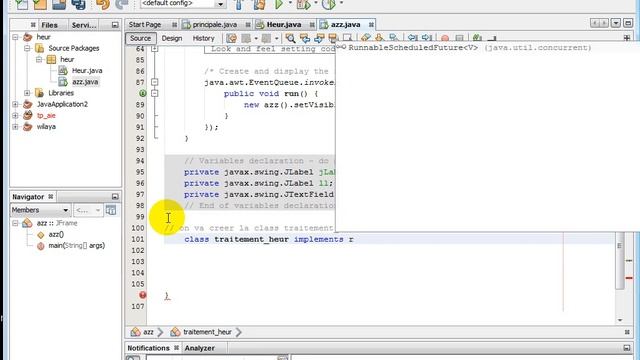This screenshot has height=360, width=640.
Task: Toggle bookmark on current line
Action: pos(393,38)
